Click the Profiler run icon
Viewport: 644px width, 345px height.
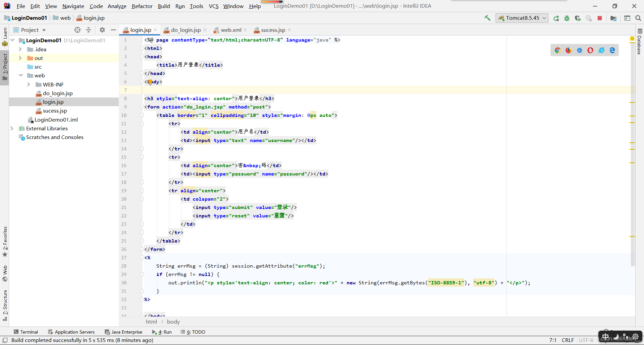[x=589, y=18]
